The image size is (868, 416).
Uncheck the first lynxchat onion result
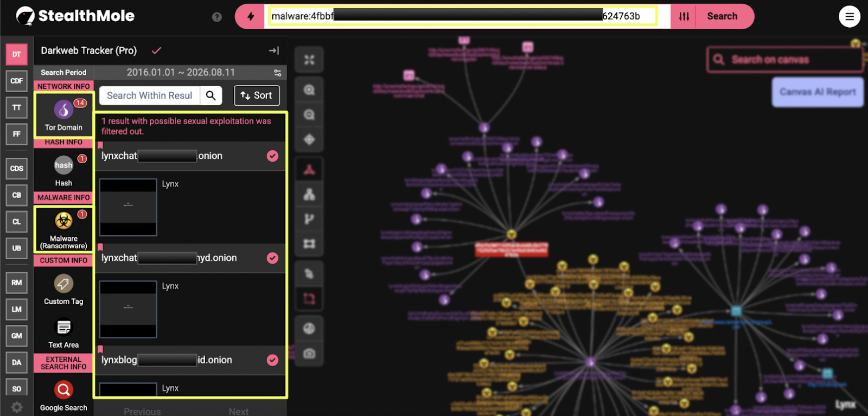[272, 156]
